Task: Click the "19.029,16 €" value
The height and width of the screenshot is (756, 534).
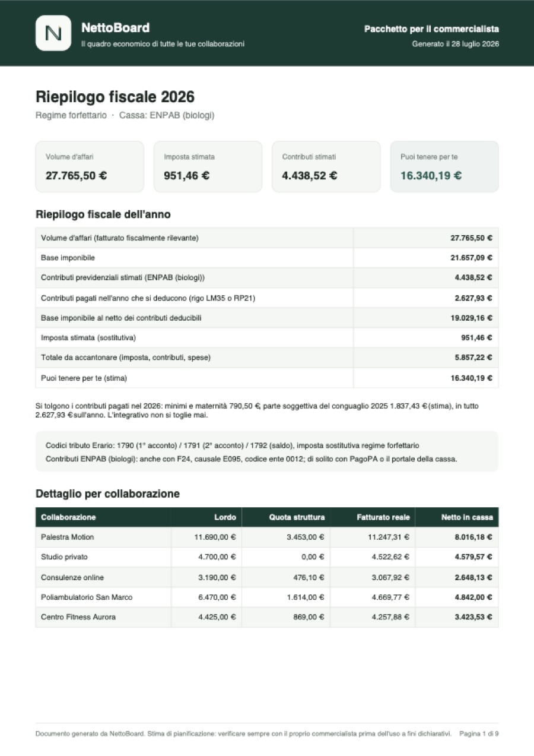Action: tap(471, 318)
